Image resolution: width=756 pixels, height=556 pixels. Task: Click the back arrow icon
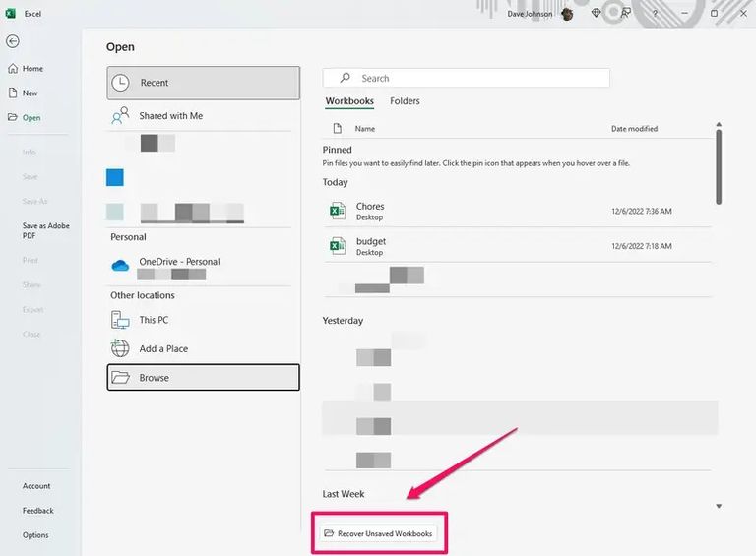coord(12,41)
